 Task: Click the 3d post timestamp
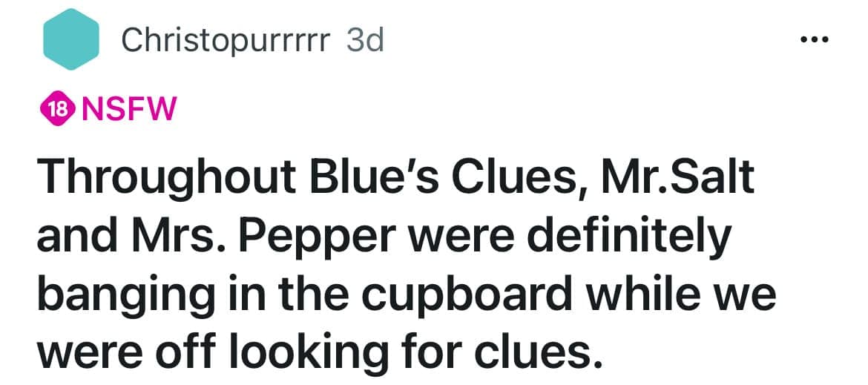coord(366,40)
